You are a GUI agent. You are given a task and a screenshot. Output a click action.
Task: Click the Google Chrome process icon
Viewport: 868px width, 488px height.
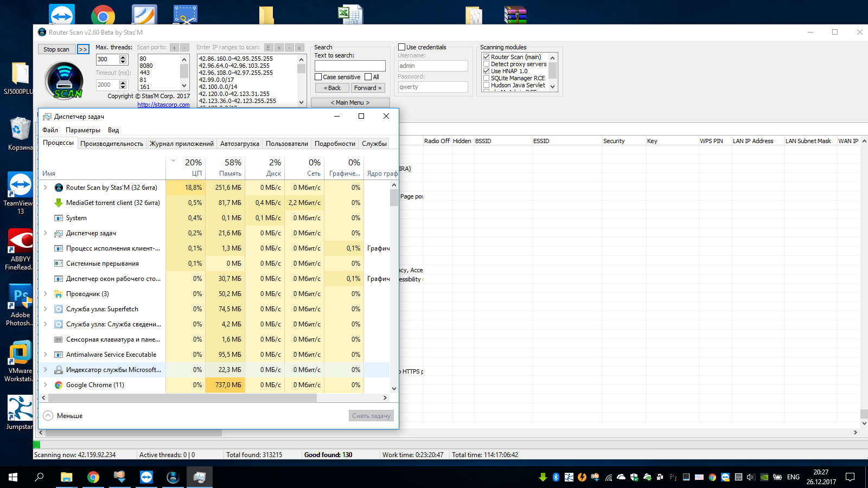point(59,385)
